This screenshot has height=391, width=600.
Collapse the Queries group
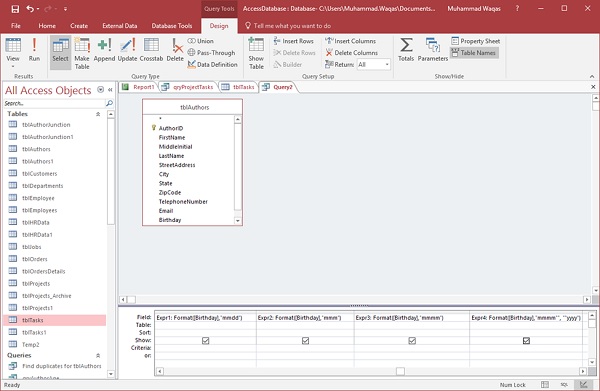point(98,355)
